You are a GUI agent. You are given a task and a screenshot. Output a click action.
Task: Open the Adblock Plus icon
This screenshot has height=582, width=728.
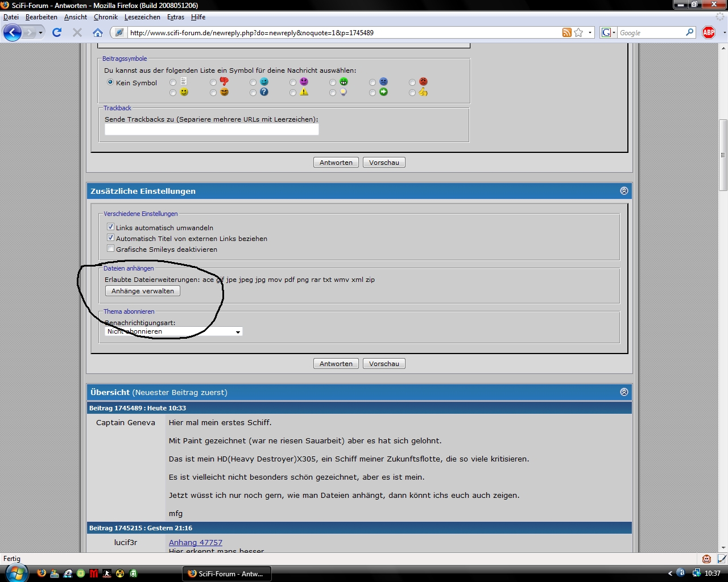[709, 32]
